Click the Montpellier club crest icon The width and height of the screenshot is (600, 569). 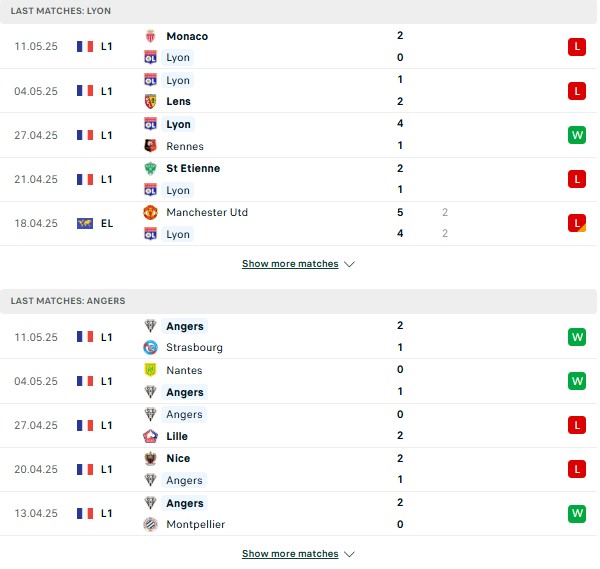[x=150, y=524]
